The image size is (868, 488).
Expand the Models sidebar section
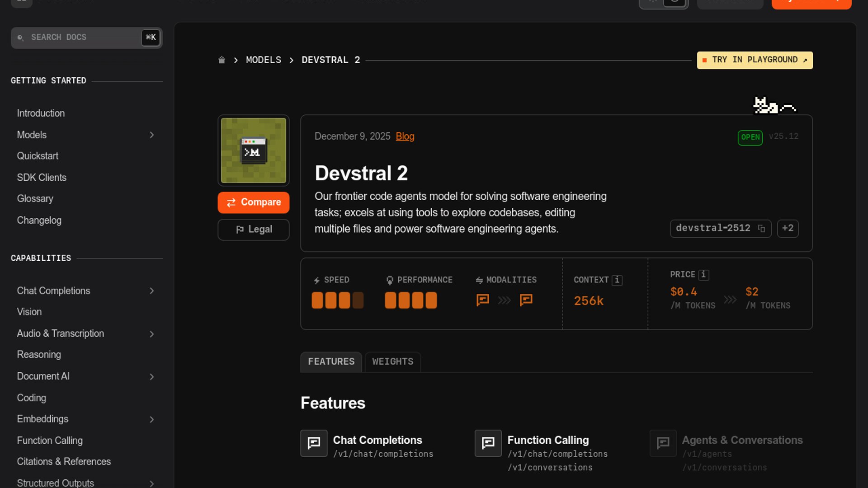(x=152, y=135)
